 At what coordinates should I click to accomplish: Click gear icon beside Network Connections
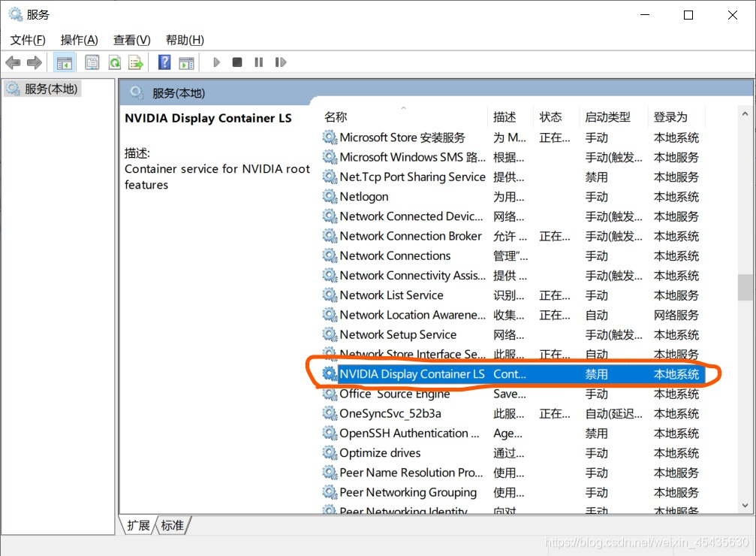coord(330,255)
